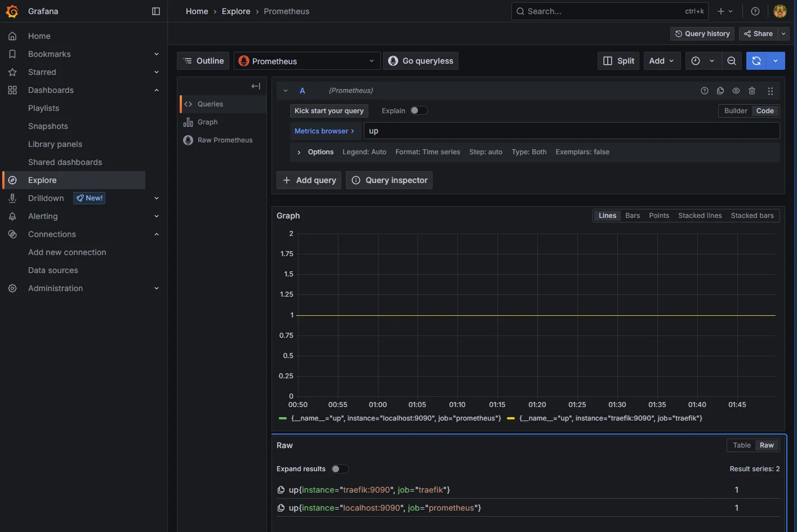This screenshot has width=797, height=532.
Task: Open Playlists in the sidebar
Action: pyautogui.click(x=43, y=108)
